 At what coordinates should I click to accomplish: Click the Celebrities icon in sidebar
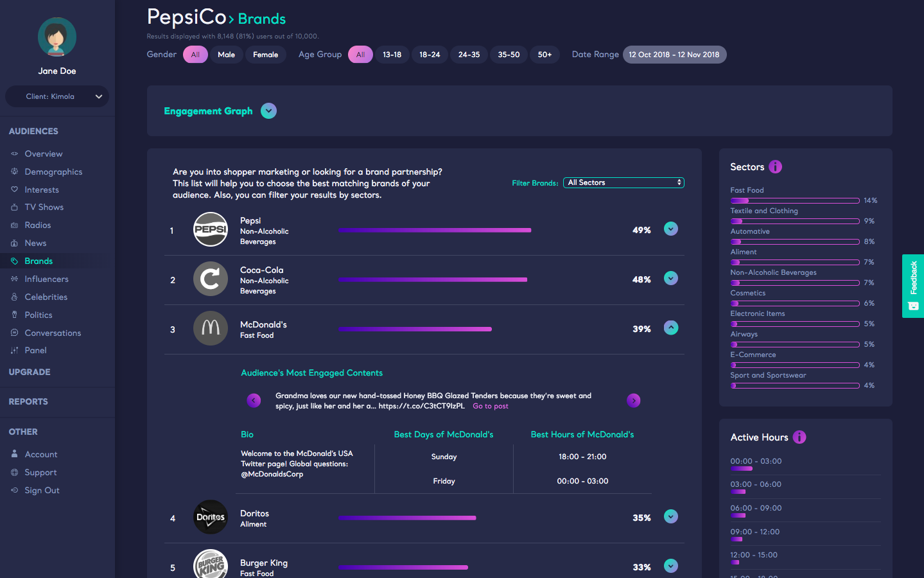click(x=14, y=297)
